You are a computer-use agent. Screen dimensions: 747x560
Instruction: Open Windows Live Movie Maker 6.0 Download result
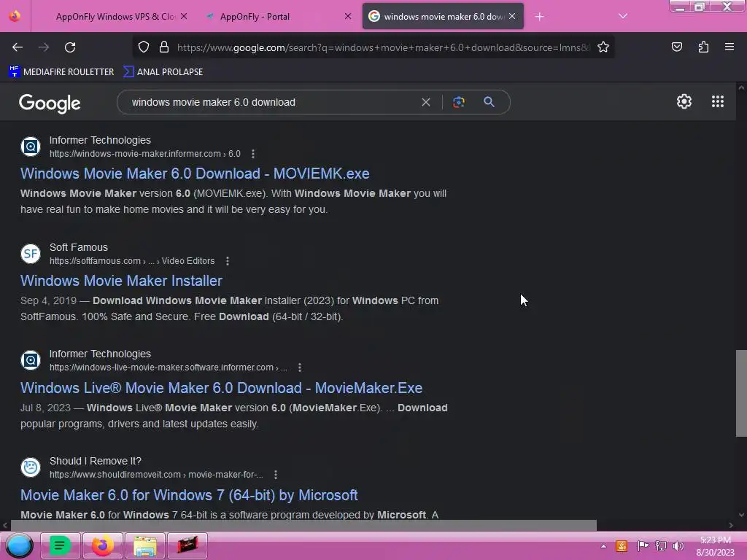(x=221, y=388)
